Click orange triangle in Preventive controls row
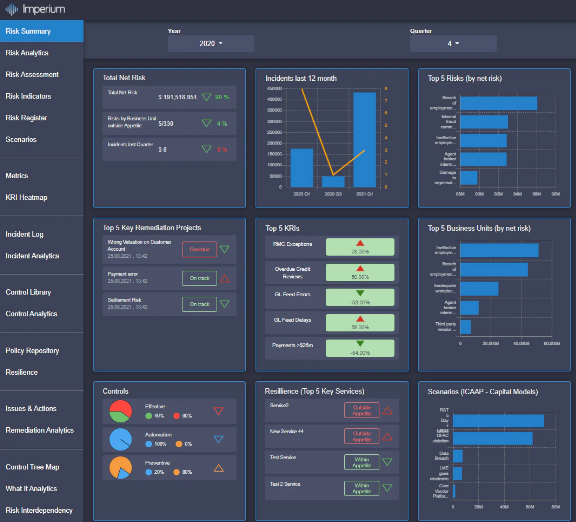 pyautogui.click(x=219, y=468)
